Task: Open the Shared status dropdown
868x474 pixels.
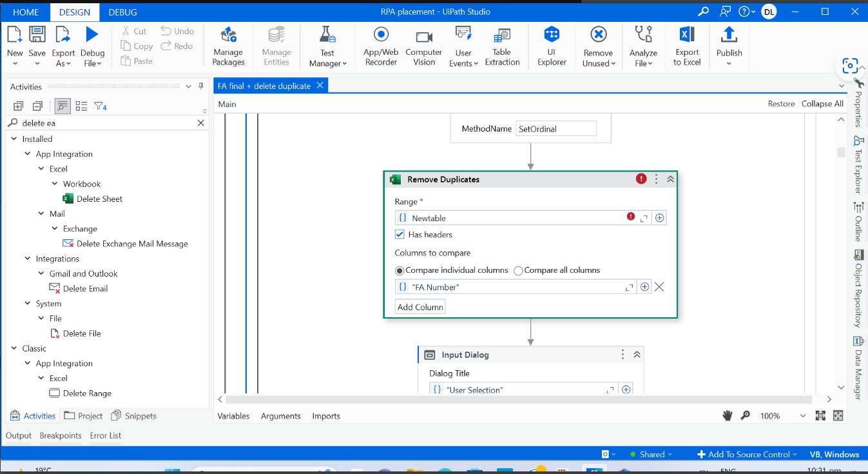Action: click(x=651, y=454)
